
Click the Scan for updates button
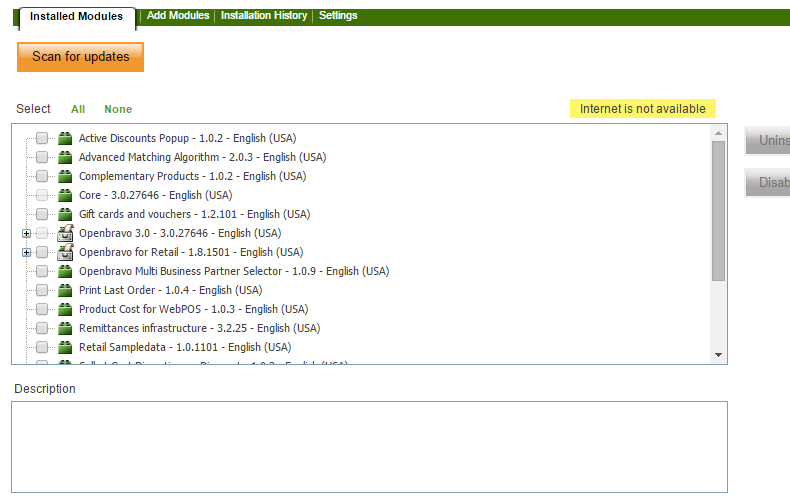point(81,57)
